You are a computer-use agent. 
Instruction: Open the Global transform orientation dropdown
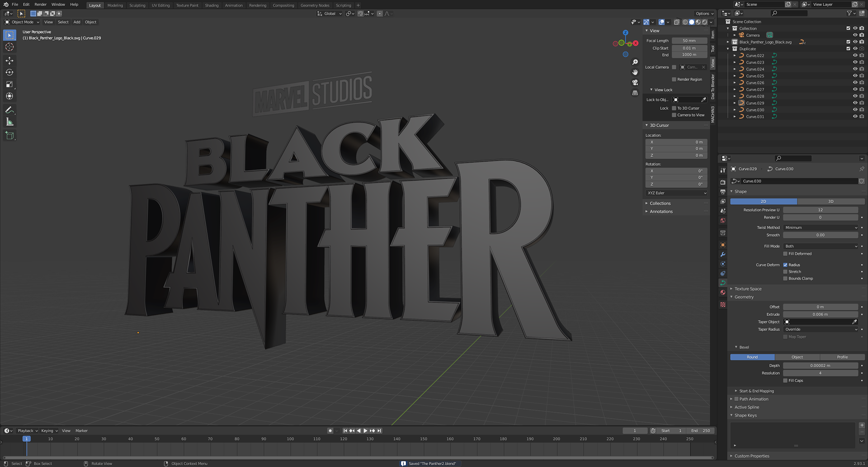click(x=330, y=14)
